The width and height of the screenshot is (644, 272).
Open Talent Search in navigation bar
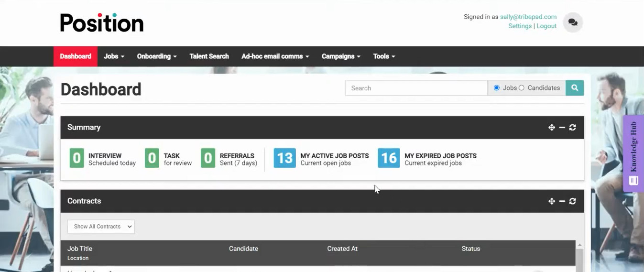click(x=209, y=56)
